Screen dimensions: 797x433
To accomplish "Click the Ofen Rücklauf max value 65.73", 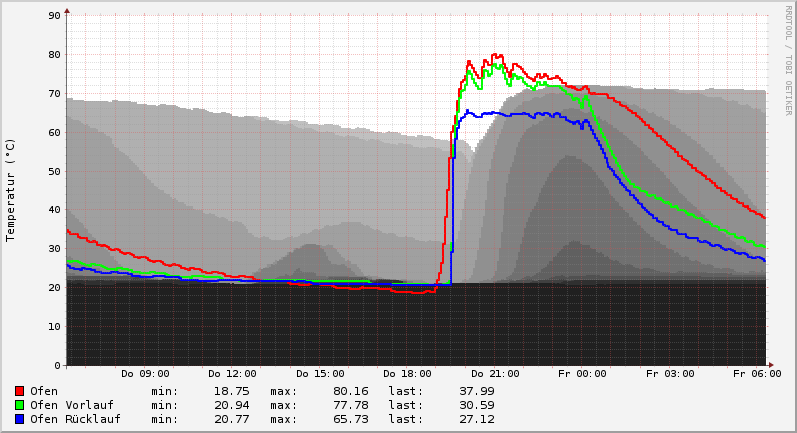I will pyautogui.click(x=350, y=419).
